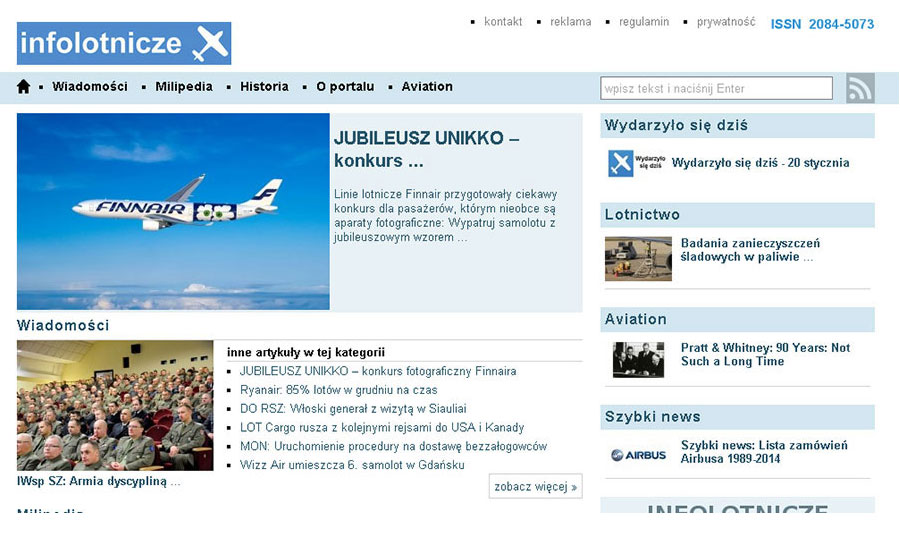This screenshot has height=550, width=900.
Task: Open the 'JUBILEUSZ UNIKKO – konkurs' headline
Action: pos(426,149)
